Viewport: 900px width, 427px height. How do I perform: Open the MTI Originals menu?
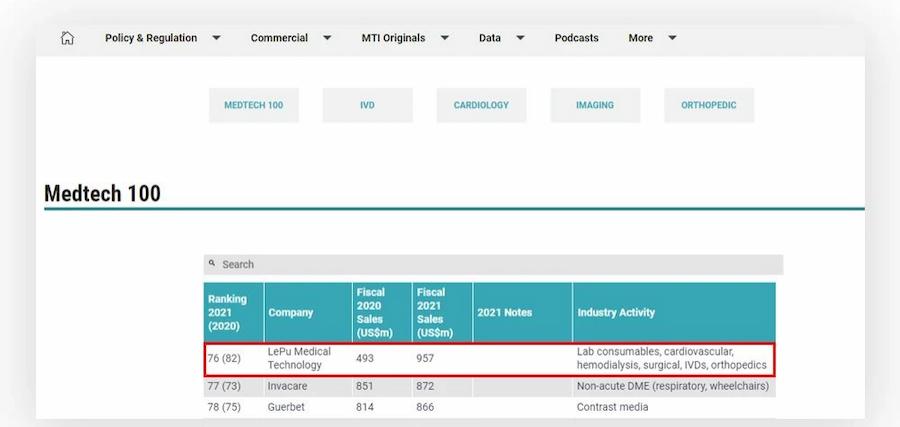[x=393, y=38]
